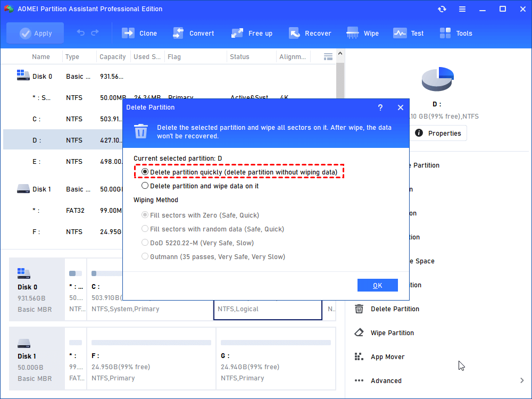Select the F: partition block in the disk map
532x399 pixels.
(151, 359)
